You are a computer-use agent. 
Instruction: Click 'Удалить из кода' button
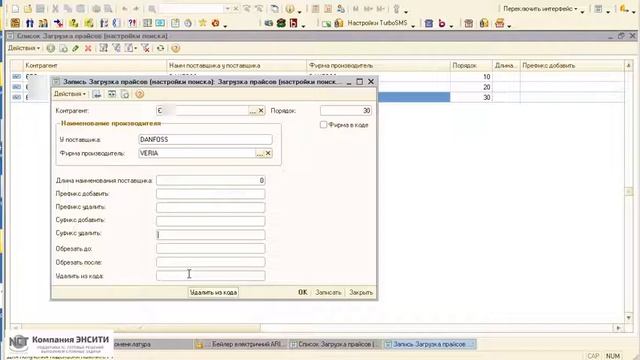click(213, 292)
